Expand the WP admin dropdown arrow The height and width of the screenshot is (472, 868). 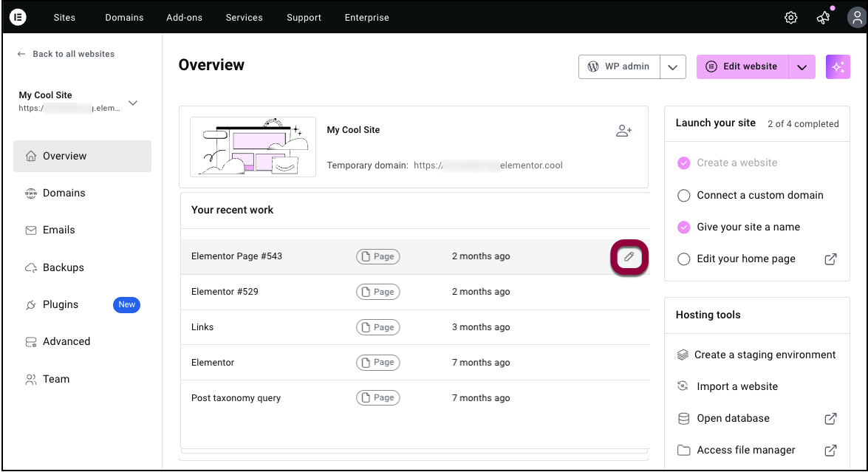(x=672, y=67)
